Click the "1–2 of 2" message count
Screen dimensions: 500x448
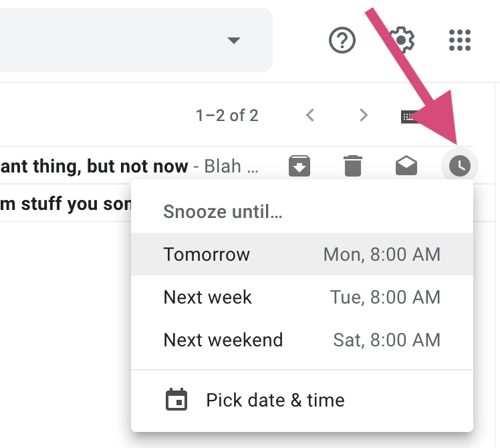click(x=227, y=116)
